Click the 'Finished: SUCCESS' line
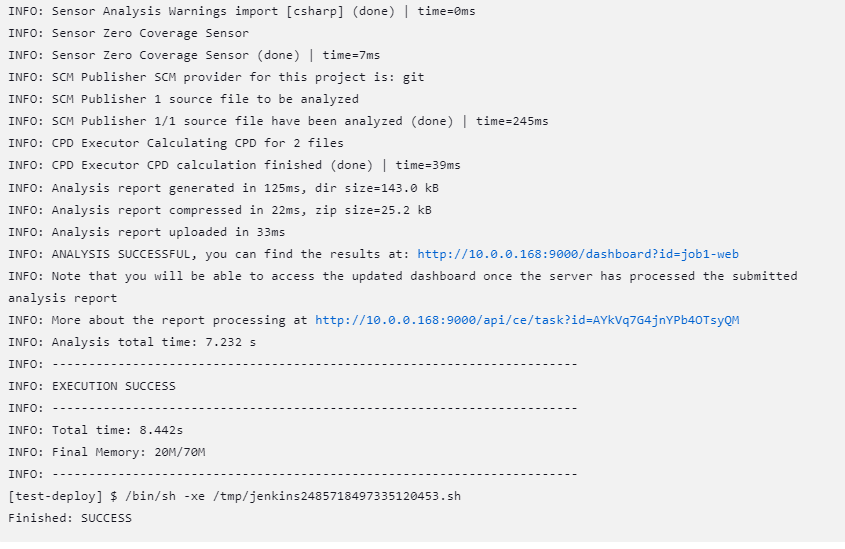The image size is (845, 549). pos(70,518)
